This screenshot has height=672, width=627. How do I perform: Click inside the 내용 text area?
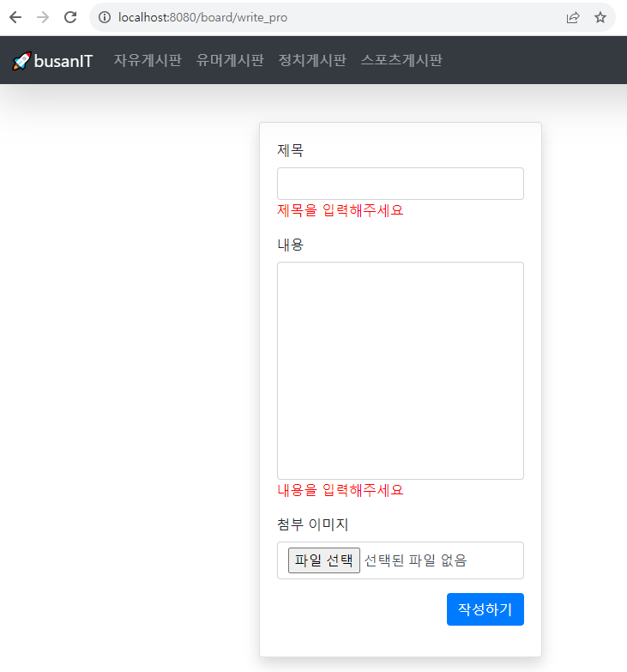401,371
